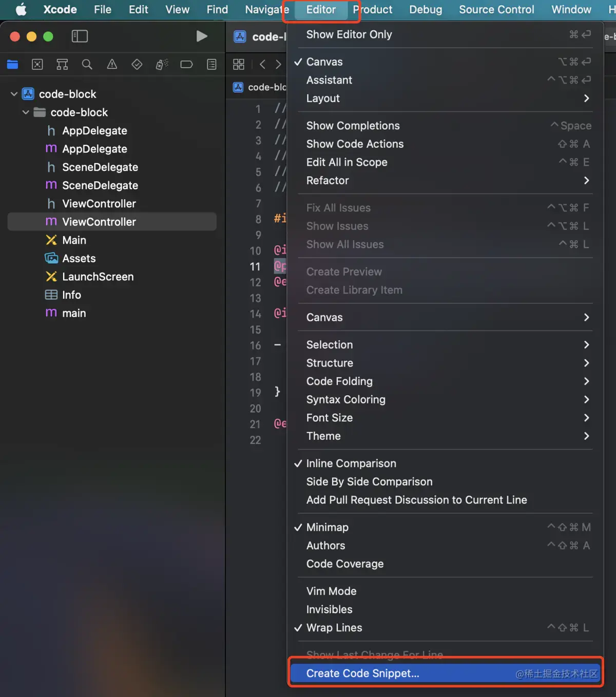Expand the Syntax Coloring submenu
Image resolution: width=616 pixels, height=697 pixels.
coord(445,399)
